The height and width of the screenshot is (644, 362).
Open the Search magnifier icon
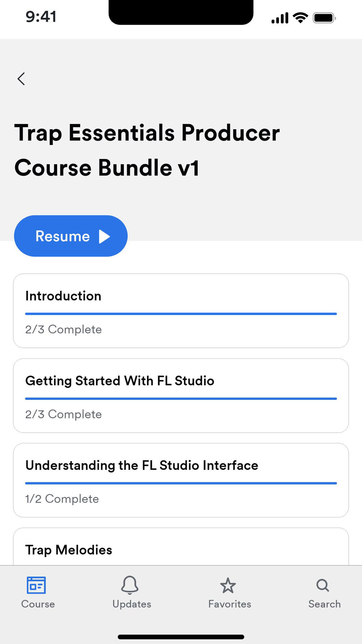[x=323, y=585]
